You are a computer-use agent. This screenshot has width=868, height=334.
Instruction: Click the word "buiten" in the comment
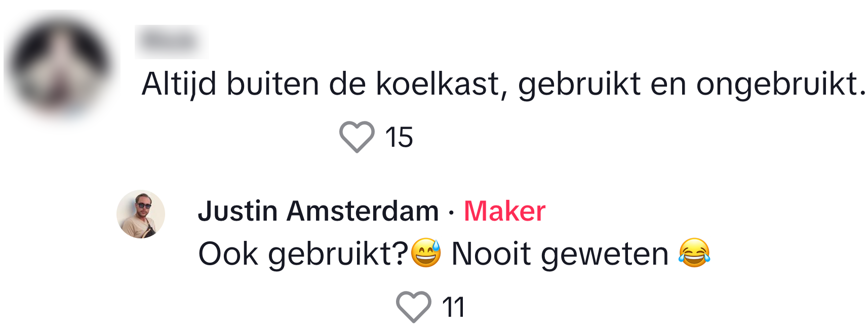click(272, 83)
